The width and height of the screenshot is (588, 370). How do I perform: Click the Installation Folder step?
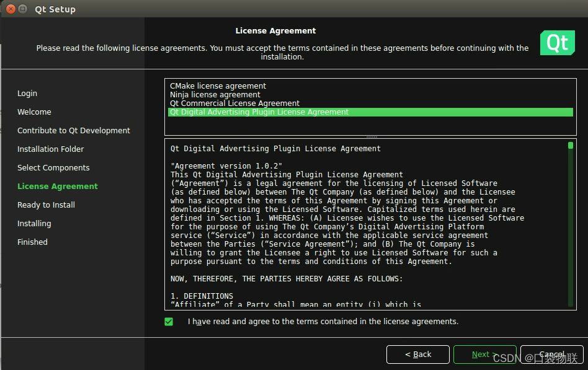51,149
